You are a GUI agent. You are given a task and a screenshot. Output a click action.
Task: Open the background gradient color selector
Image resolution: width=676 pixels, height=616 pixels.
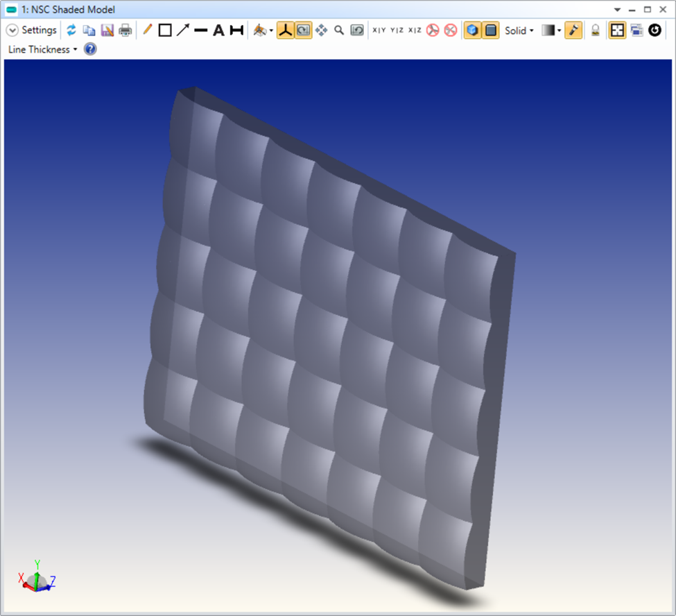coord(547,30)
